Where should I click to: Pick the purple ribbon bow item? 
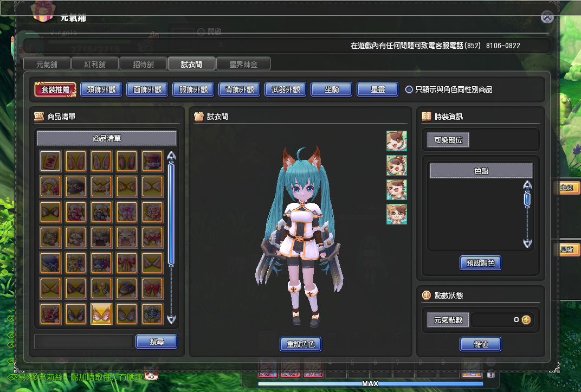127,212
